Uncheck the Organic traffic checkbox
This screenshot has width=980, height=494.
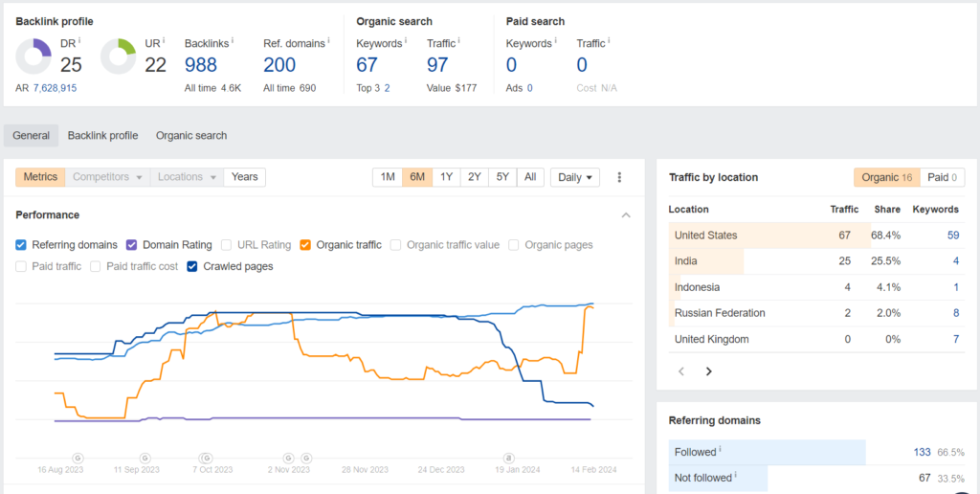point(305,245)
